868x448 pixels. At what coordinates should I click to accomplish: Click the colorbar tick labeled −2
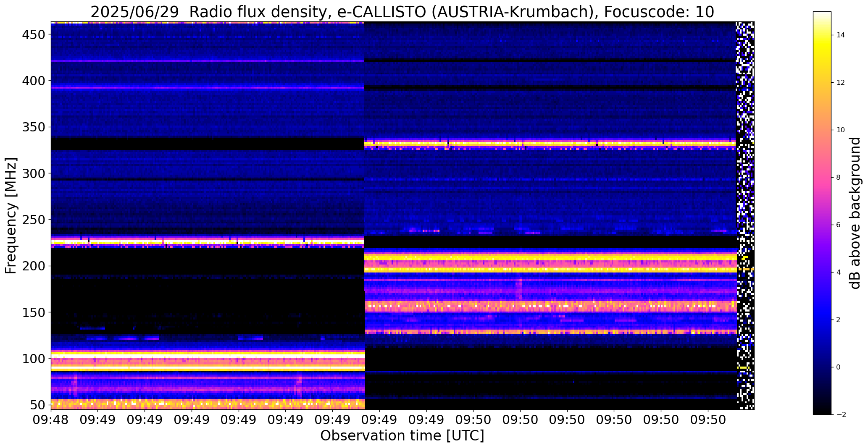pyautogui.click(x=841, y=415)
